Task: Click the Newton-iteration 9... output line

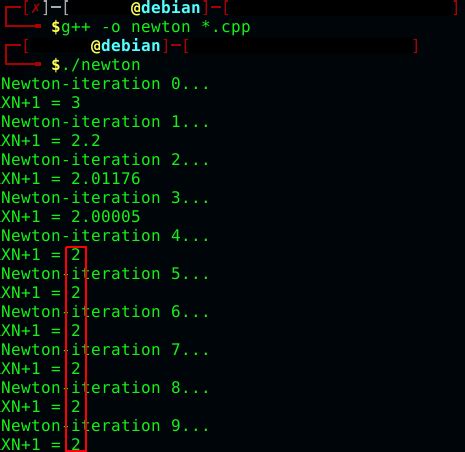Action: [105, 425]
